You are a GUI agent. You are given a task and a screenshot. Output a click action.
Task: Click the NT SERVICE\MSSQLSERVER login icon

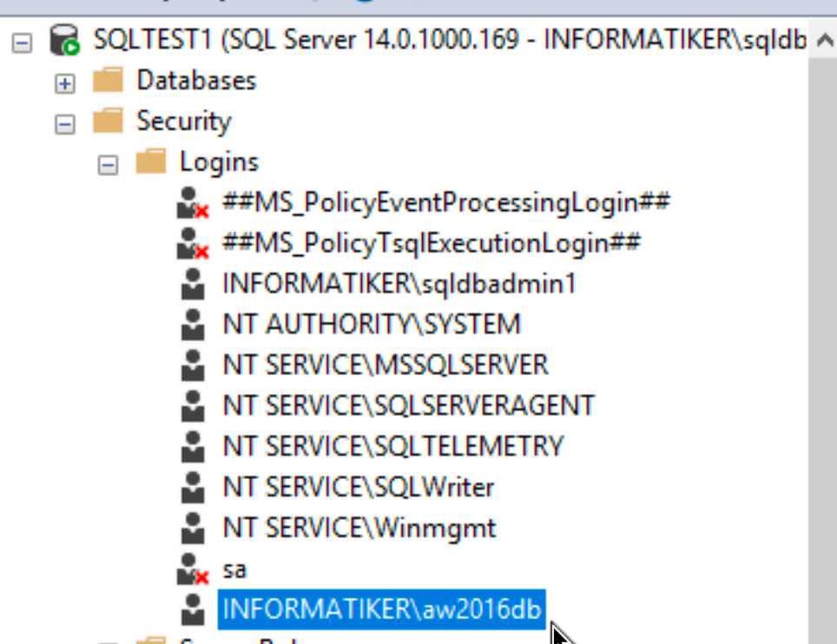(193, 365)
